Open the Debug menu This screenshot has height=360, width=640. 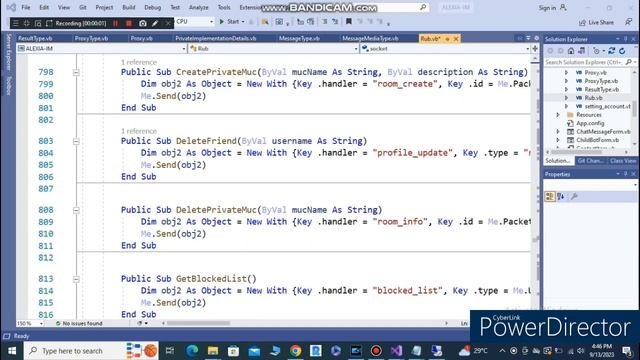152,7
